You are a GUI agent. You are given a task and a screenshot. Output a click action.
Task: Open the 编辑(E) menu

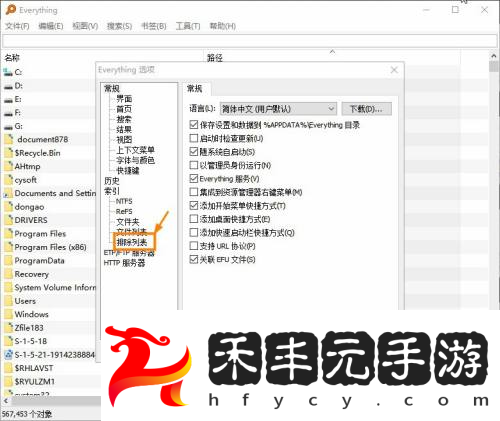coord(51,26)
